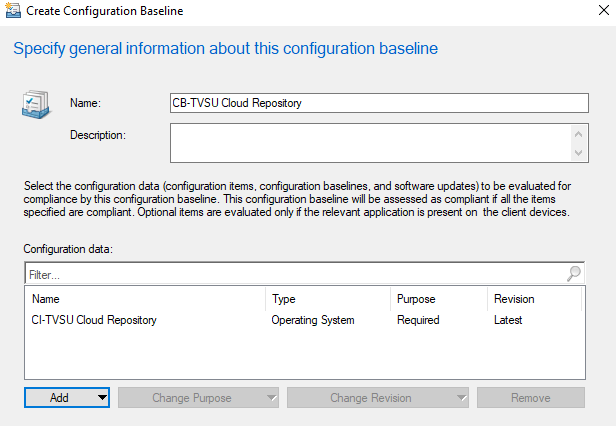Sort list by the Type column header
Viewport: 616px width, 426px height.
(327, 298)
